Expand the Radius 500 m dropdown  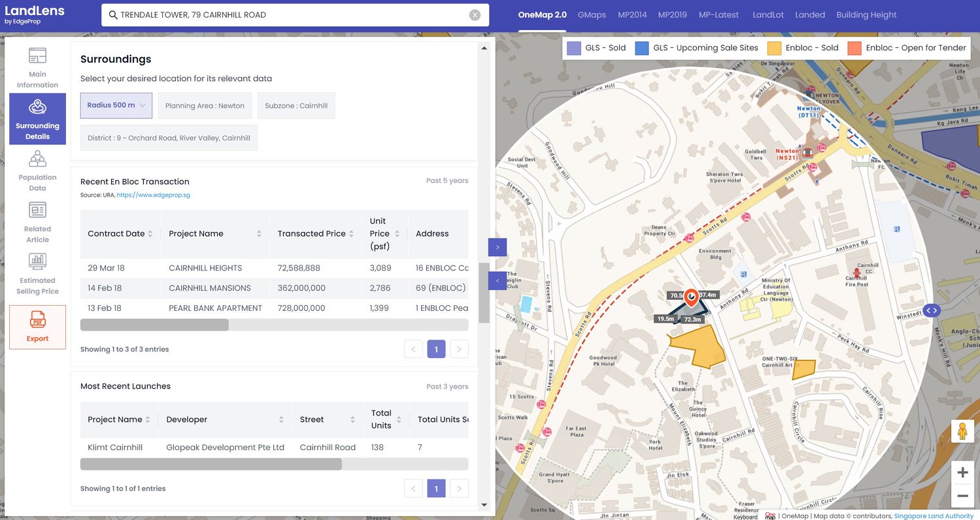pos(116,105)
